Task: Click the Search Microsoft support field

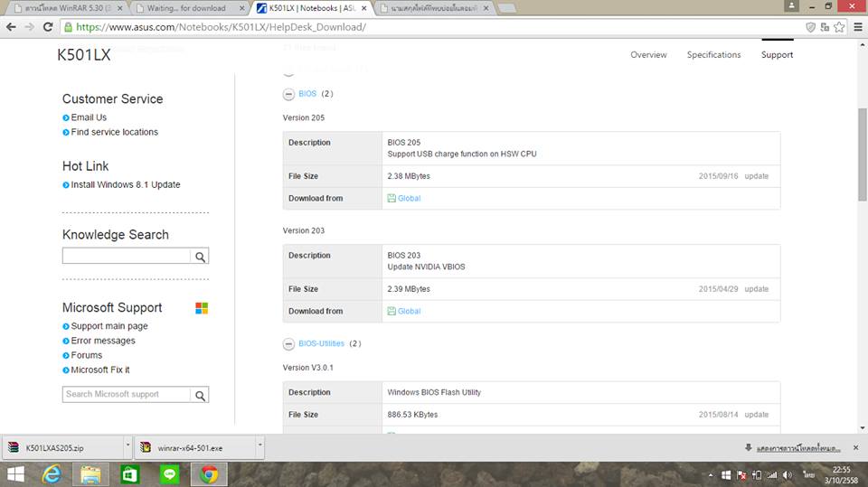Action: click(x=127, y=394)
